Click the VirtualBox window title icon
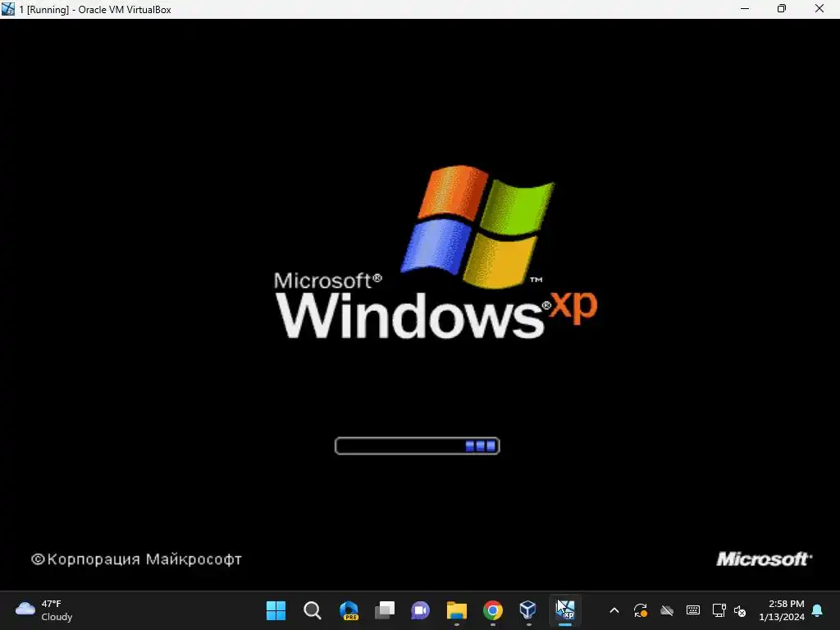This screenshot has width=840, height=630. click(x=8, y=9)
